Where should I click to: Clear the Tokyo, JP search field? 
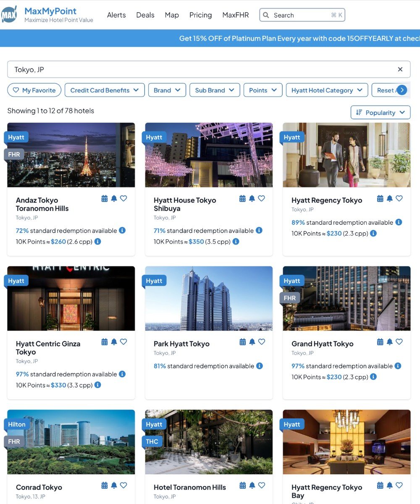click(400, 69)
